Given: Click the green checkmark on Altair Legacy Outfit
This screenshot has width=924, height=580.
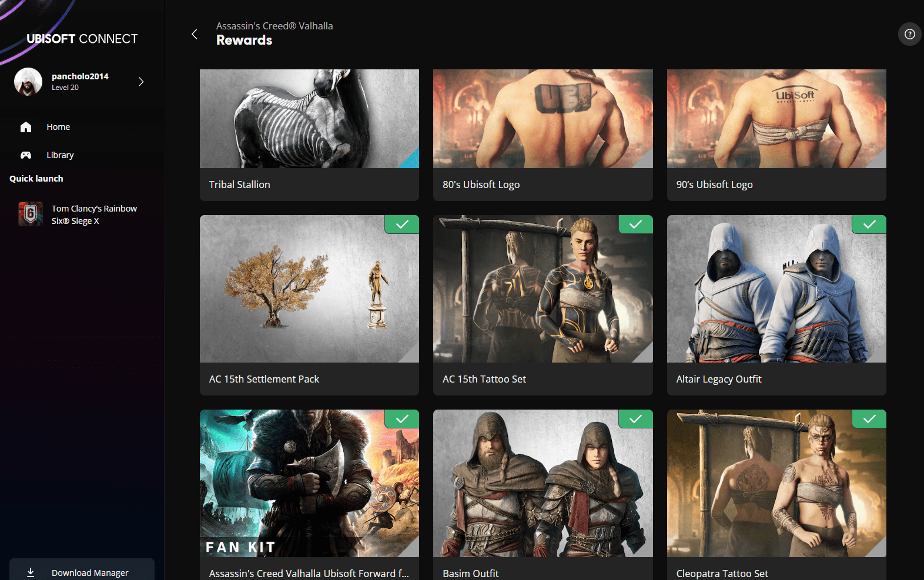Looking at the screenshot, I should pos(869,224).
